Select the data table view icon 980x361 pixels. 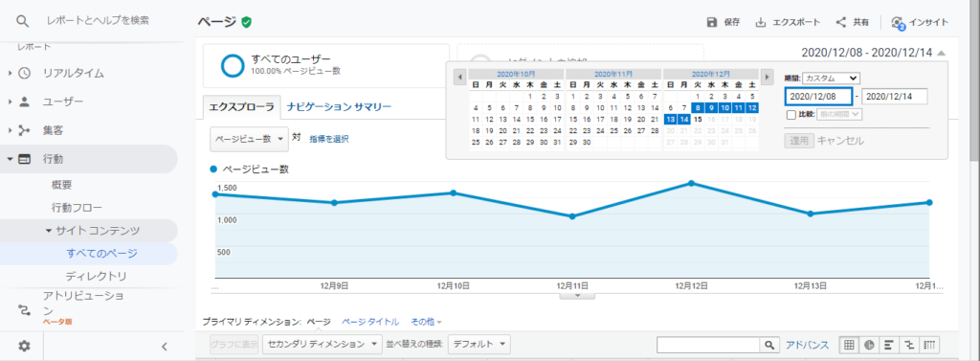click(849, 344)
